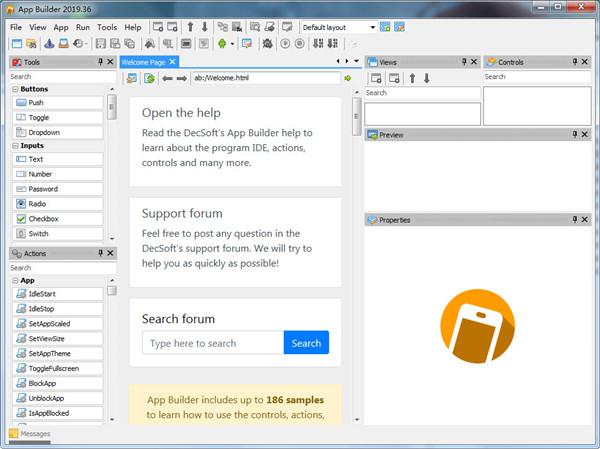Collapse the Buttons group in Tools
This screenshot has height=449, width=600.
(x=15, y=89)
